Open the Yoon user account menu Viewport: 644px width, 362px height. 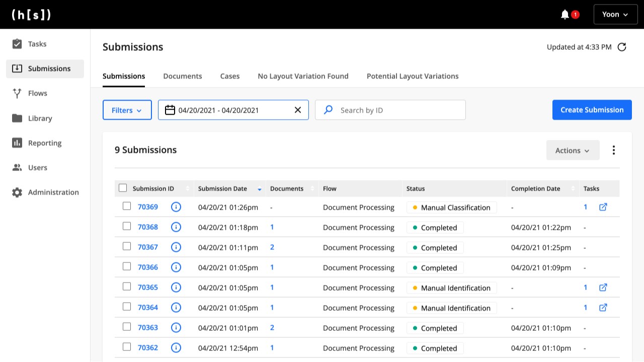pyautogui.click(x=615, y=15)
